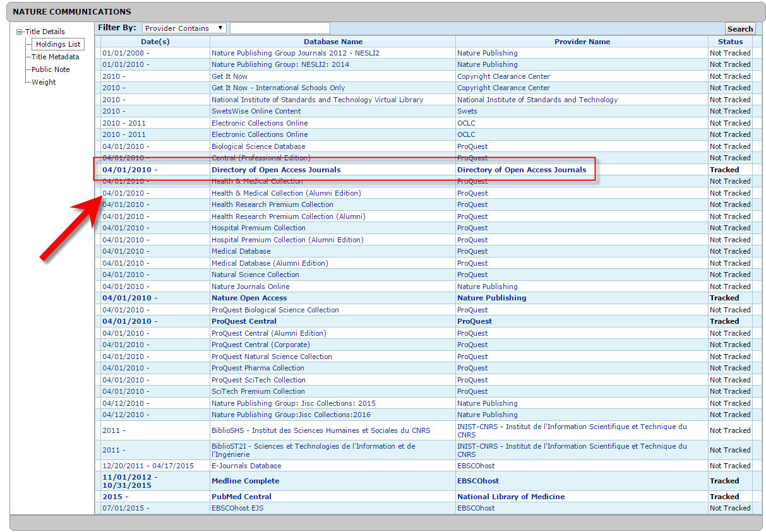Sort by the Provider Name column header

tap(582, 42)
